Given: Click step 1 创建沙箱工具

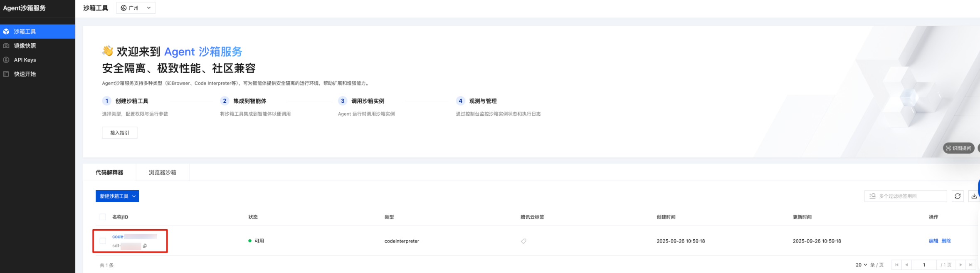Looking at the screenshot, I should pyautogui.click(x=126, y=101).
